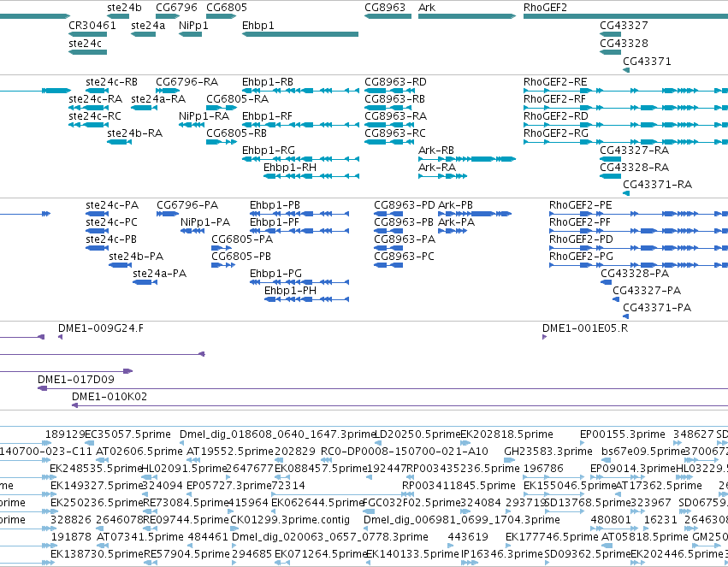This screenshot has width=728, height=567.
Task: Open the CG43327-RA transcript label
Action: pos(634,151)
